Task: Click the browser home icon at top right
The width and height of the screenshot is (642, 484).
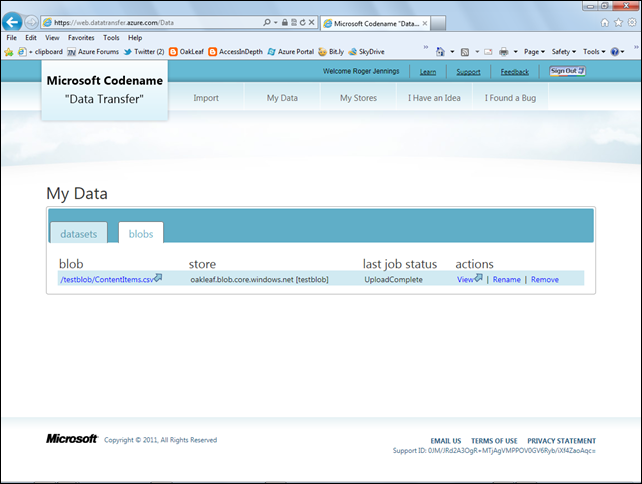Action: click(x=605, y=22)
